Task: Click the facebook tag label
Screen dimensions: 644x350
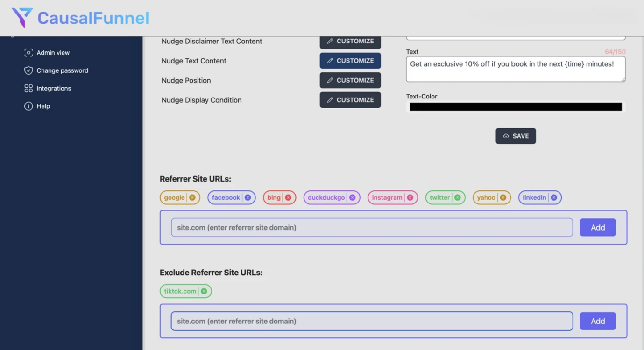Action: pyautogui.click(x=226, y=197)
